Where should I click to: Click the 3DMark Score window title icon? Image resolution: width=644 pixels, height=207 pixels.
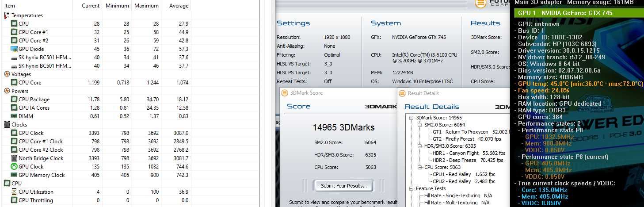[285, 93]
